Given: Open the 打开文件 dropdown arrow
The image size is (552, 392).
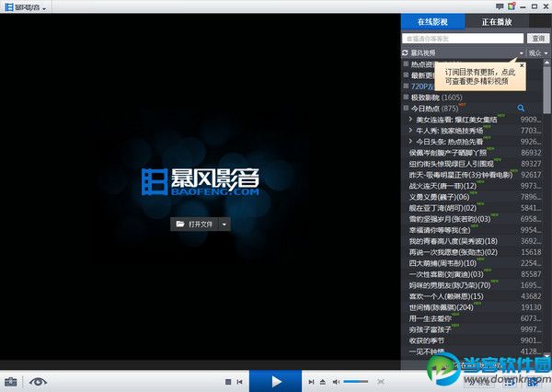Looking at the screenshot, I should point(224,224).
